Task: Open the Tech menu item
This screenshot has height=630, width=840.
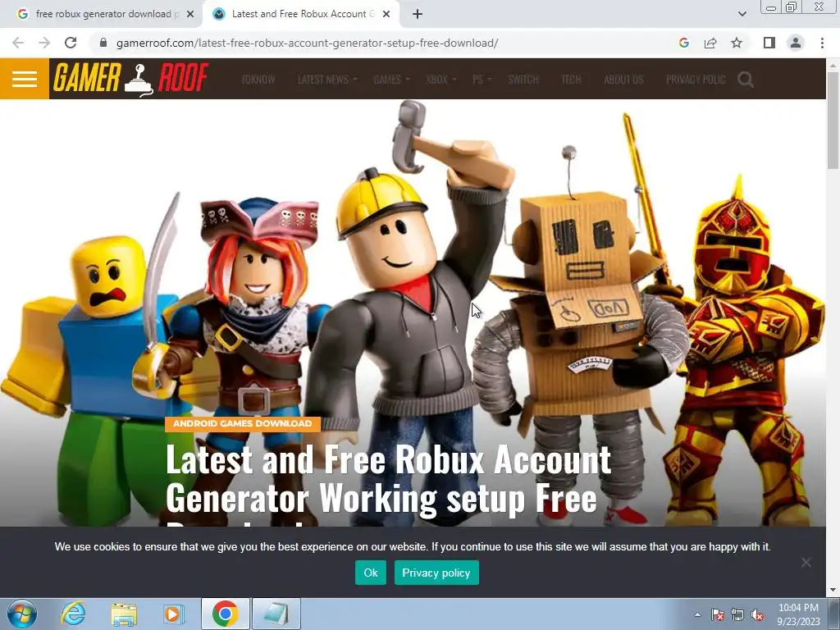Action: (571, 80)
